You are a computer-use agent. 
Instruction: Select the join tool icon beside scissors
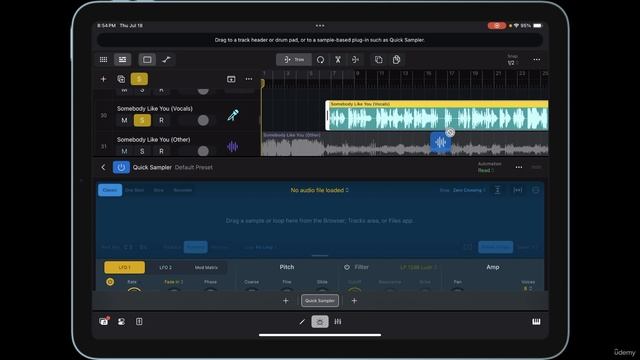click(356, 60)
